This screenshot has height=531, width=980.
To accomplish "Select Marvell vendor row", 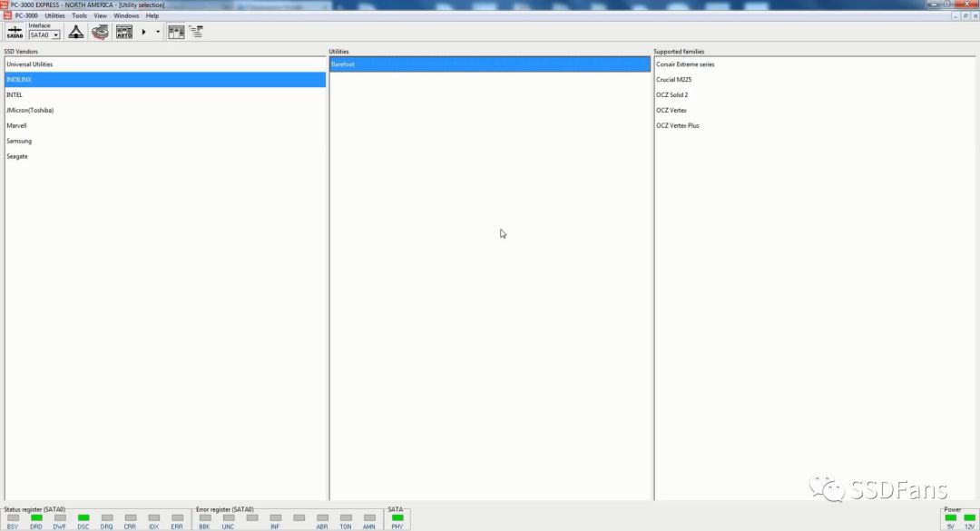I will (x=165, y=125).
